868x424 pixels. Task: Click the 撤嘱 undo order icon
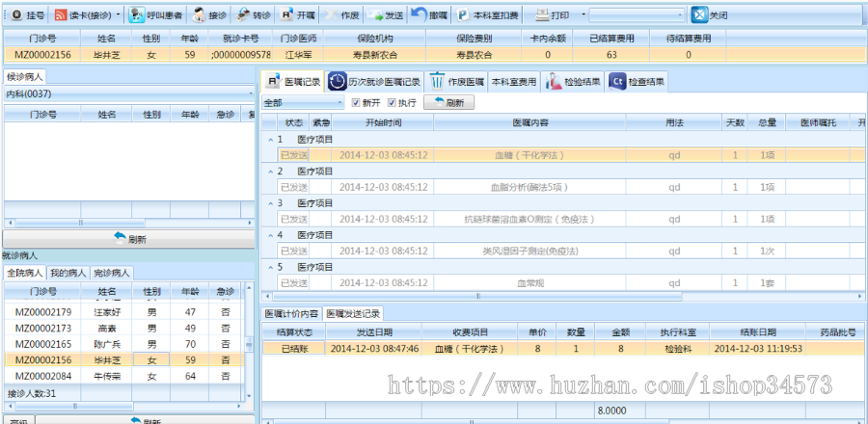[x=420, y=14]
